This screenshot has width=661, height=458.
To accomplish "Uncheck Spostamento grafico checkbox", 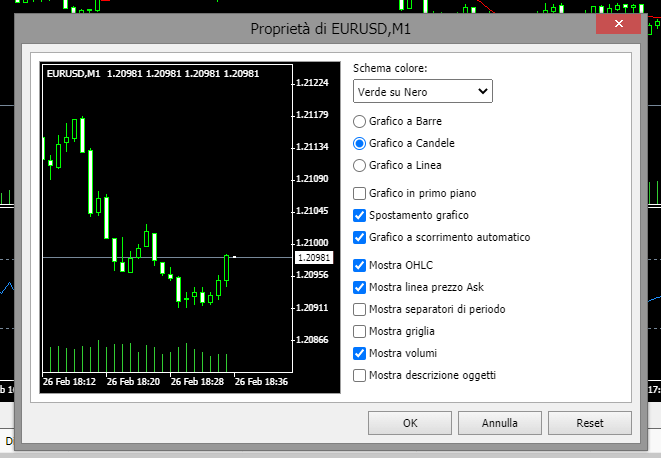I will [x=359, y=215].
